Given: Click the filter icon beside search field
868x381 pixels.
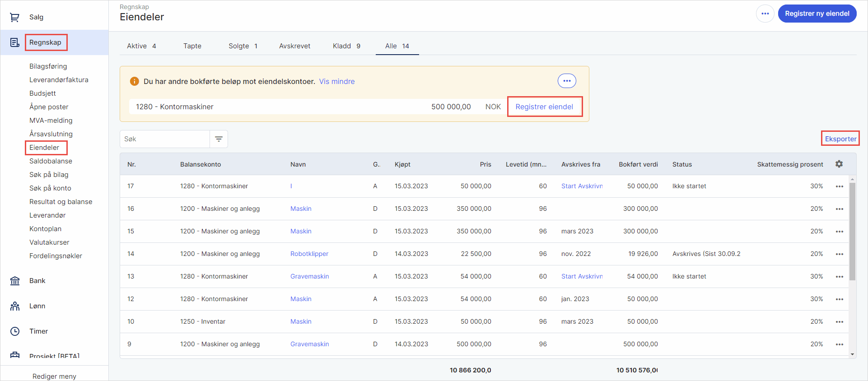Looking at the screenshot, I should coord(219,139).
